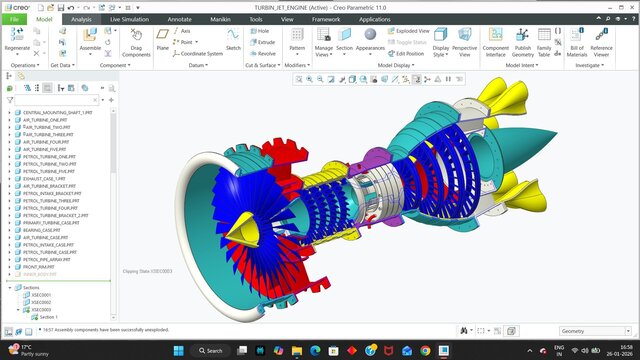Open the Family Table

point(544,42)
